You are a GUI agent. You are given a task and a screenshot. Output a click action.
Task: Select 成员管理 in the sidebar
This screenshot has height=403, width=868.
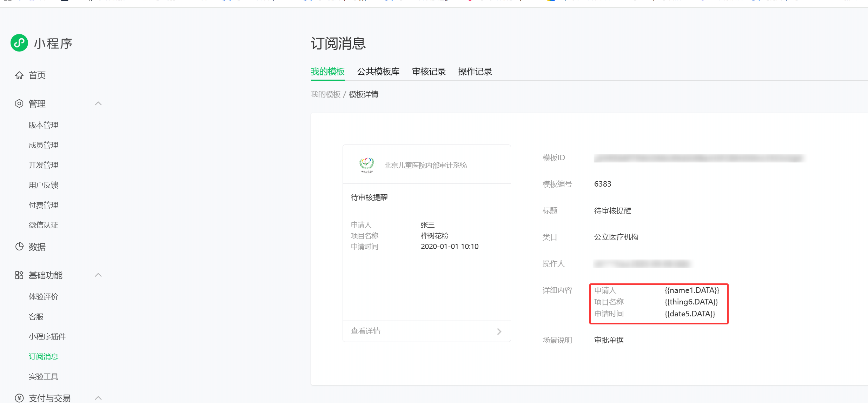[44, 145]
